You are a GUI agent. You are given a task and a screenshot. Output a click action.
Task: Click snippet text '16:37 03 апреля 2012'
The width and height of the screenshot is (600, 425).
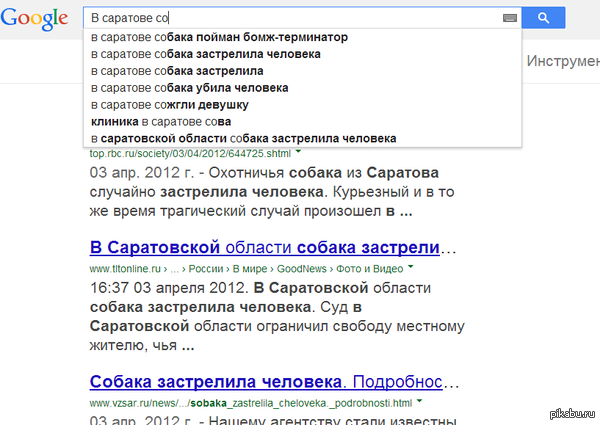point(170,288)
